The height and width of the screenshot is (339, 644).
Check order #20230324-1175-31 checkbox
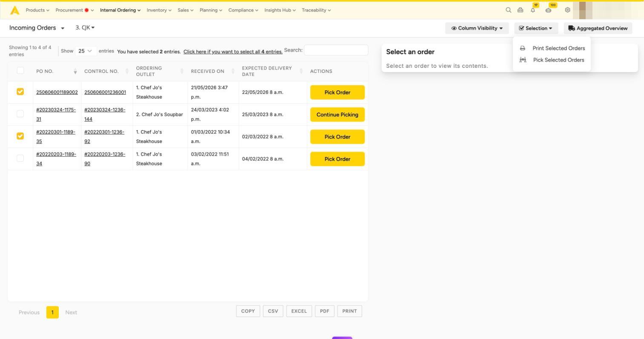coord(20,114)
